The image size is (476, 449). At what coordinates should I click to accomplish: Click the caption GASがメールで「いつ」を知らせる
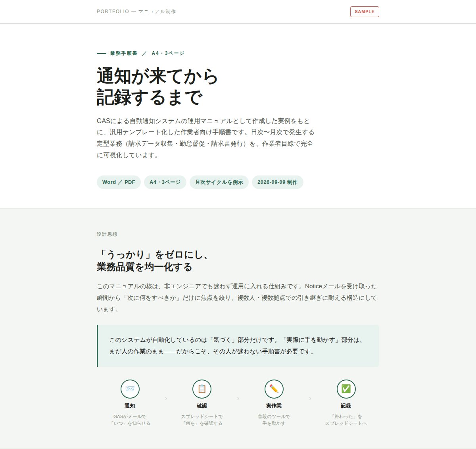(130, 420)
